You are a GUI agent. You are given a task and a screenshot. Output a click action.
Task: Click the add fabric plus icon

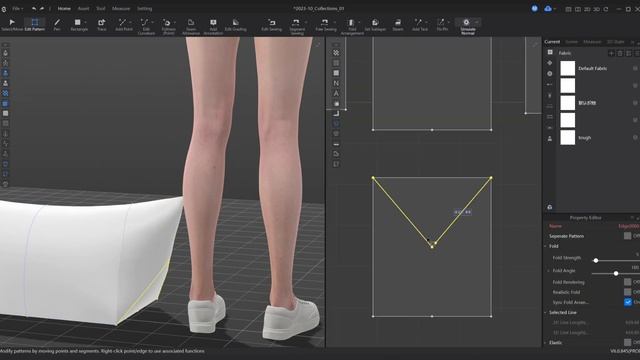pyautogui.click(x=611, y=53)
